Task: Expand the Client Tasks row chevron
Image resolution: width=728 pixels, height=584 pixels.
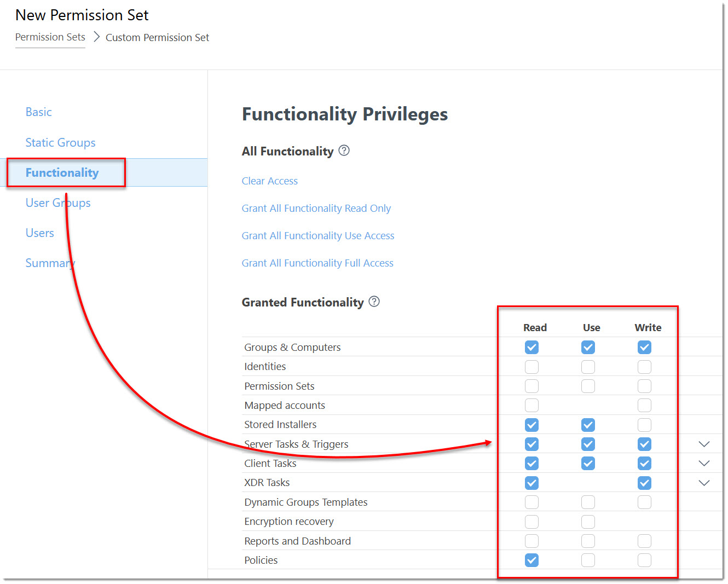Action: pyautogui.click(x=704, y=463)
